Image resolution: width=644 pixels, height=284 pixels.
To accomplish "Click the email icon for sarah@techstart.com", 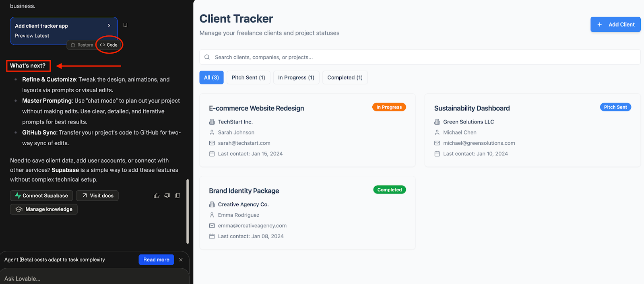I will (212, 143).
